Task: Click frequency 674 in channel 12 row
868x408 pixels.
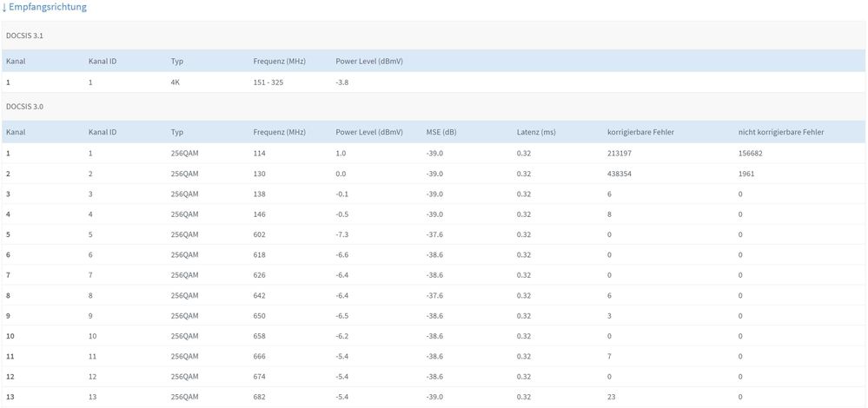Action: click(x=260, y=377)
